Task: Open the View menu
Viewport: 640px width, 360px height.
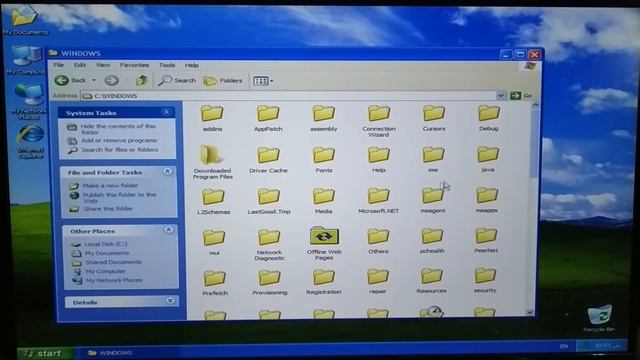Action: 103,65
